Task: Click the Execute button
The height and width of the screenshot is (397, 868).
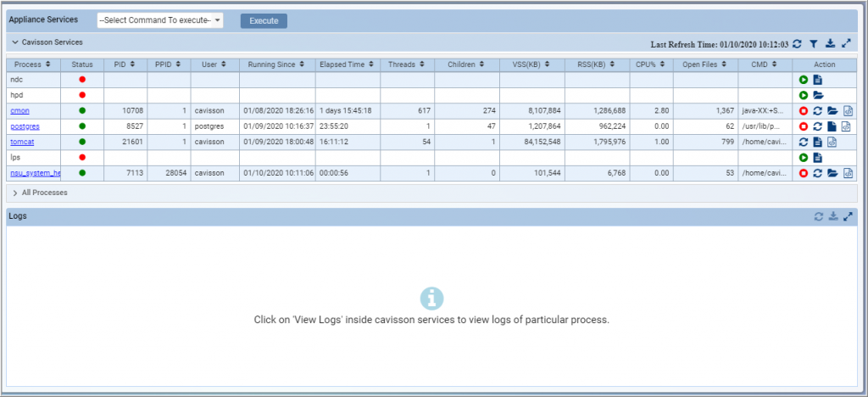Action: point(264,20)
